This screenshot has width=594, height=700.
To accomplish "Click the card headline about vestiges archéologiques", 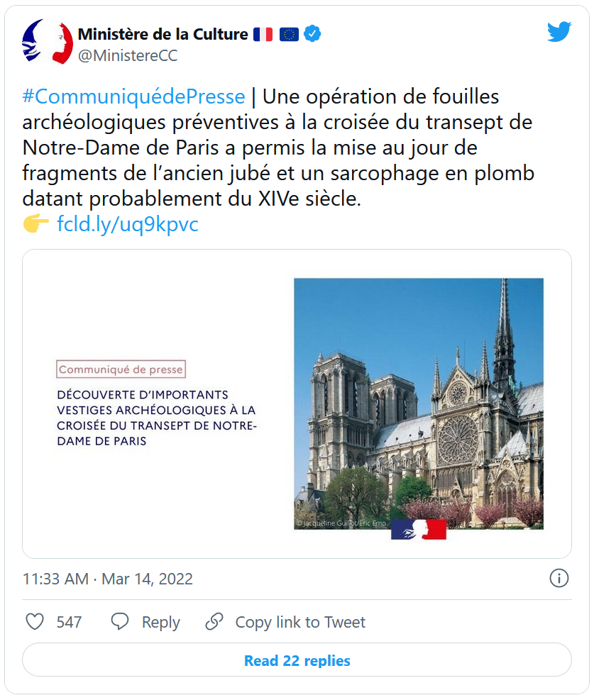I will pyautogui.click(x=158, y=417).
